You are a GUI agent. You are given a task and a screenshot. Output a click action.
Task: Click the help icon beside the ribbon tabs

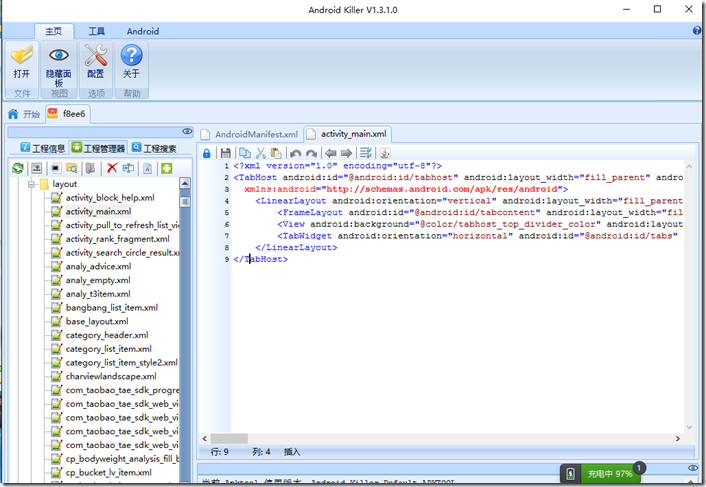[x=697, y=31]
